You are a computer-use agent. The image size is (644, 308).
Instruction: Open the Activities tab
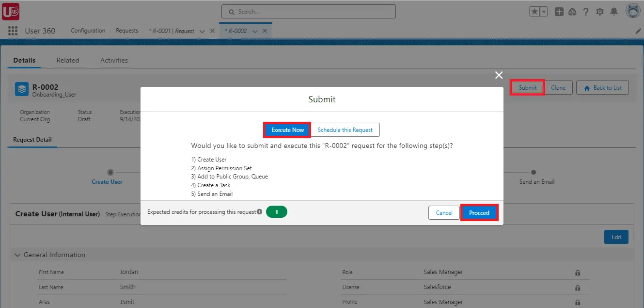pyautogui.click(x=113, y=60)
